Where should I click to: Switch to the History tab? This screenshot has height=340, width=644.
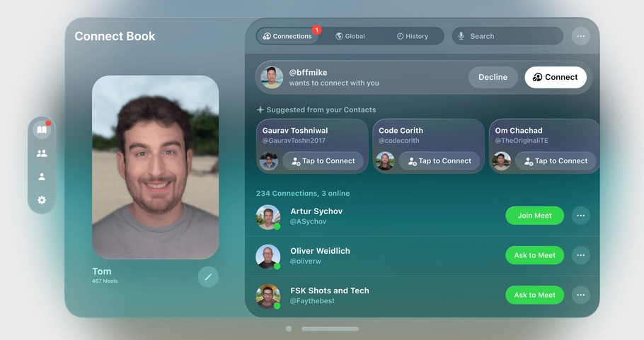pyautogui.click(x=412, y=36)
